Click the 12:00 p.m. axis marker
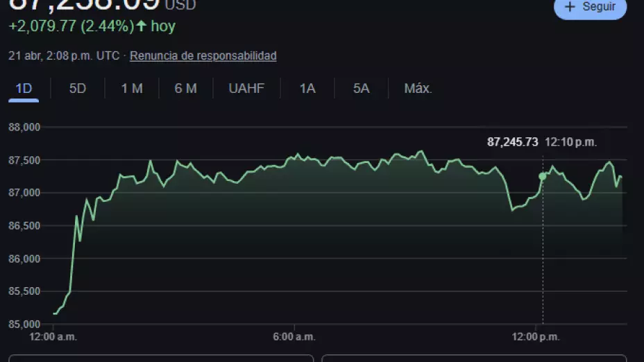Screen dimensions: 644x362 point(536,337)
